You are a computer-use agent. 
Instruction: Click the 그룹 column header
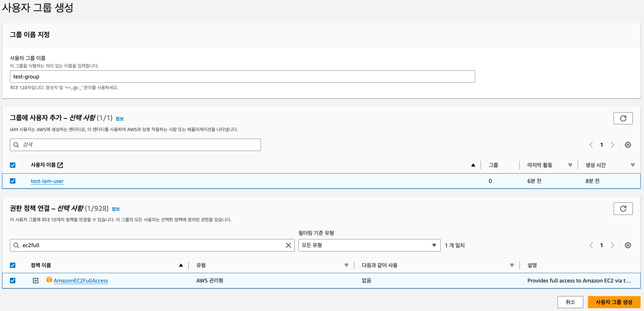pyautogui.click(x=493, y=165)
